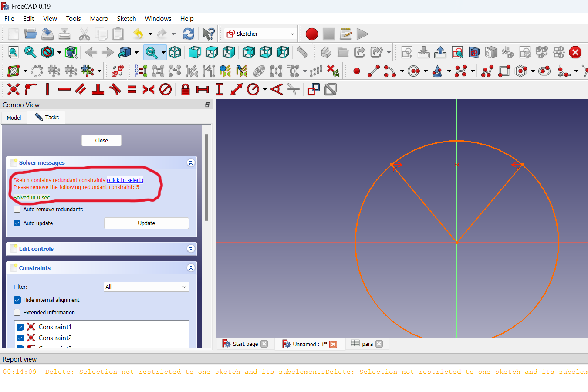The image size is (588, 392).
Task: Click the stop operation red X icon
Action: (575, 52)
